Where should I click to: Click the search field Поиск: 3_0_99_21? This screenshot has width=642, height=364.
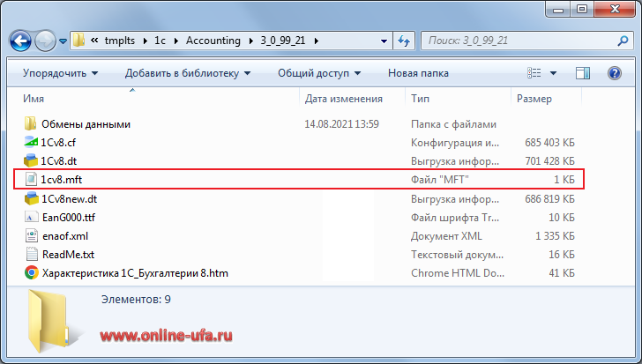[519, 41]
